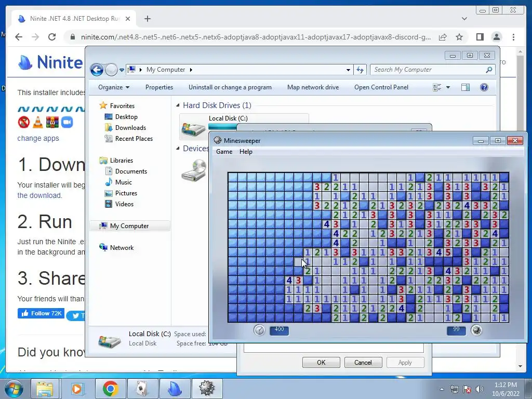The width and height of the screenshot is (532, 399).
Task: Click the Forward button in My Computer window
Action: coord(111,70)
